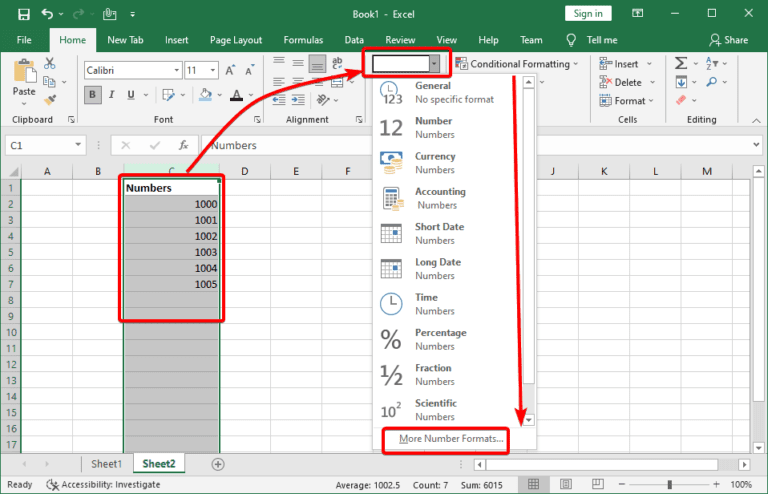Save the workbook with the floppy disk icon
Screen dimensions: 768x494
click(24, 14)
